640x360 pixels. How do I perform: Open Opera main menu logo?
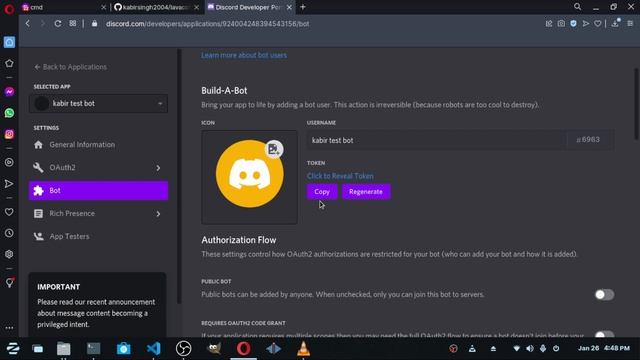pos(9,9)
